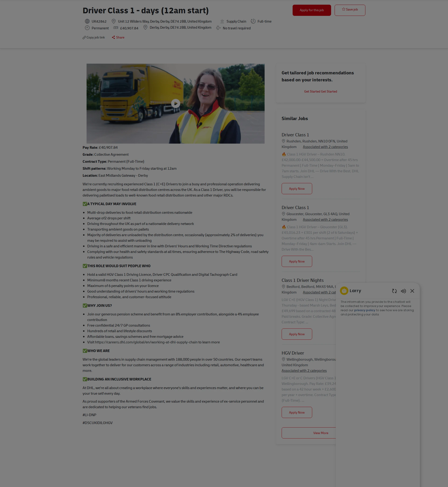The width and height of the screenshot is (448, 487).
Task: Click the red share icon
Action: tap(113, 37)
